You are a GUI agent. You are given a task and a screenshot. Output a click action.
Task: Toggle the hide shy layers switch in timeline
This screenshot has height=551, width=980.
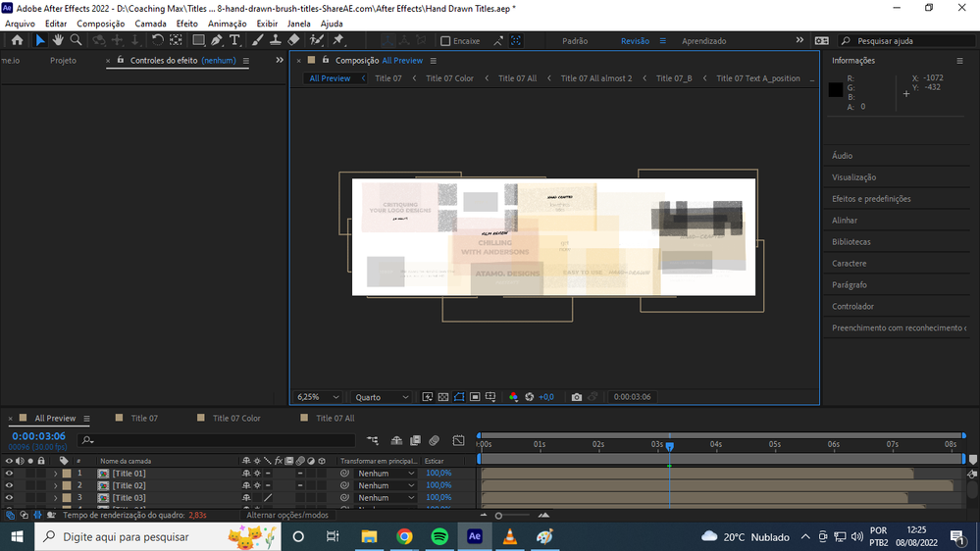tap(396, 440)
